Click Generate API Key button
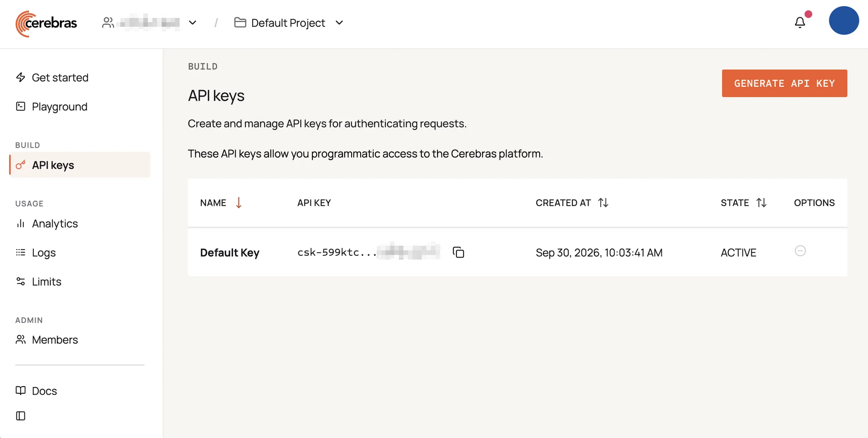 784,83
